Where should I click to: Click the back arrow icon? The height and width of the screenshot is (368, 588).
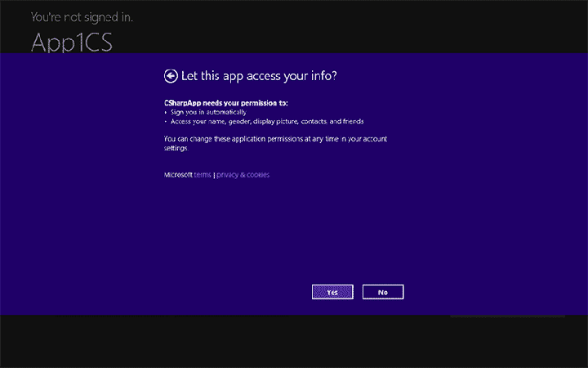click(171, 76)
